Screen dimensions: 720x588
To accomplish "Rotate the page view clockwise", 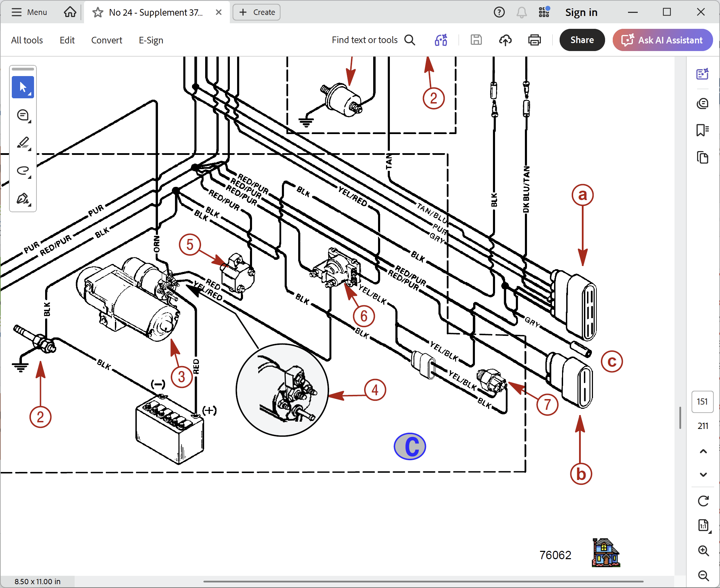I will pyautogui.click(x=703, y=501).
